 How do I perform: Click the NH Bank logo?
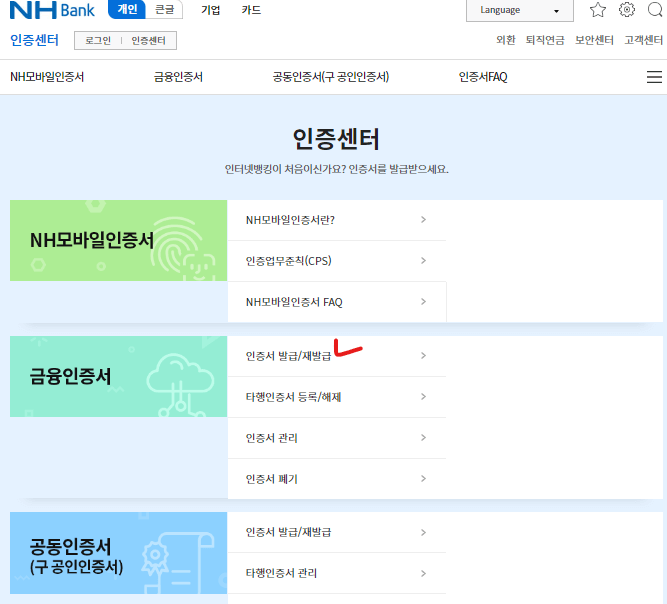click(x=52, y=10)
